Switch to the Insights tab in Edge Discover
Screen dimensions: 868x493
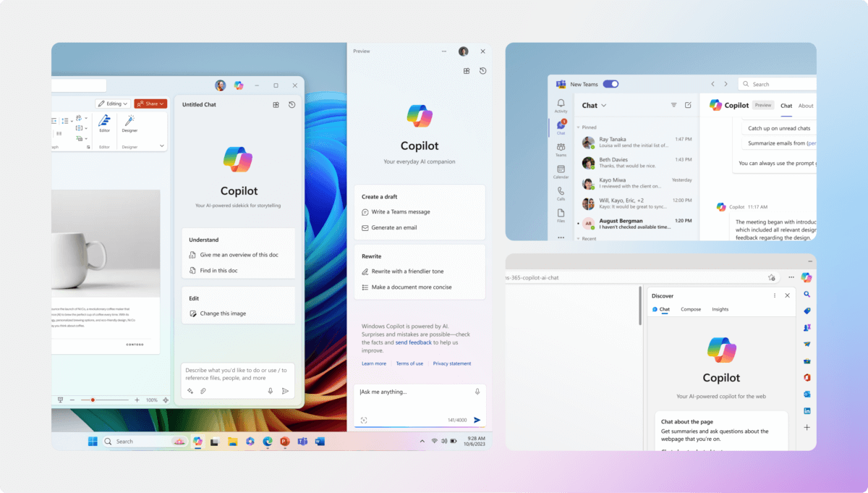[x=720, y=309]
